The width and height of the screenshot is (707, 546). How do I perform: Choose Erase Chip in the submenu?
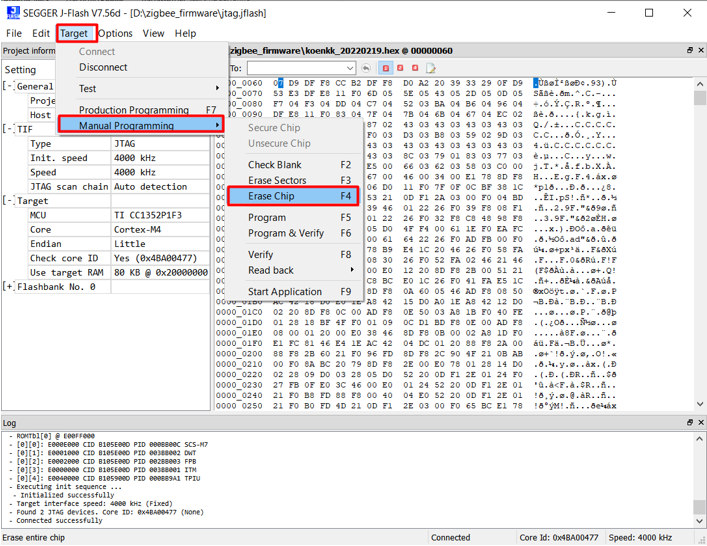click(293, 196)
